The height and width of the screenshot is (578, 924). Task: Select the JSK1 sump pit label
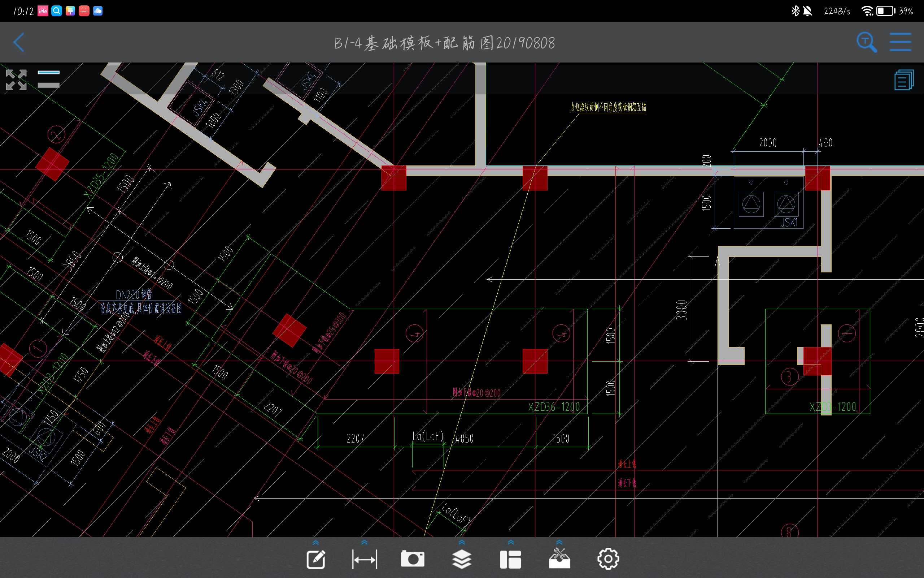tap(789, 223)
